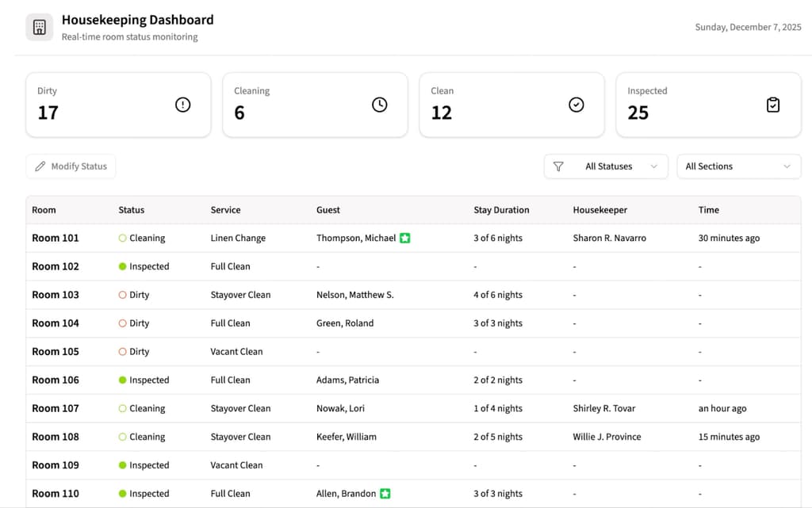The image size is (812, 508).
Task: Click the clock icon on the Cleaning card
Action: [x=379, y=104]
